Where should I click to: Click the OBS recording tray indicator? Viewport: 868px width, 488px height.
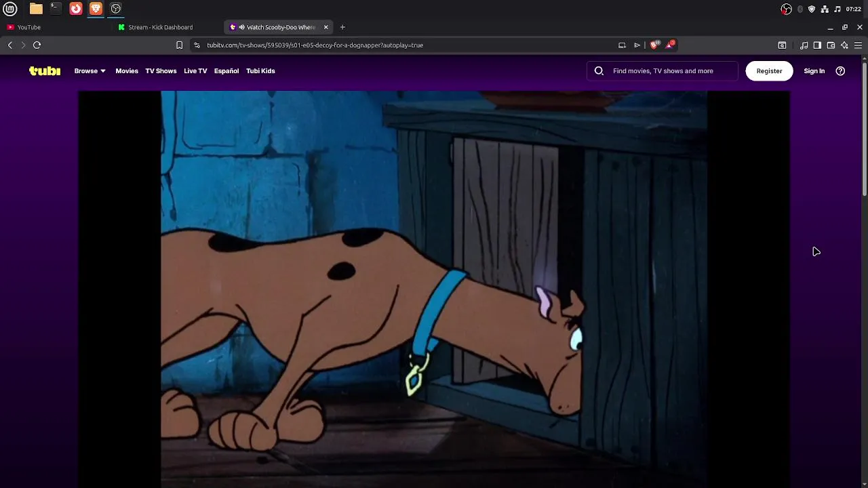point(786,9)
